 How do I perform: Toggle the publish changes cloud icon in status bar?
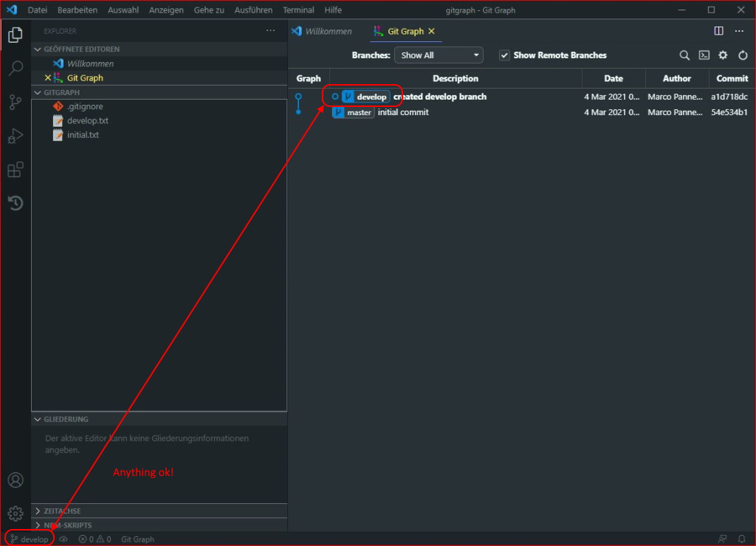(63, 539)
